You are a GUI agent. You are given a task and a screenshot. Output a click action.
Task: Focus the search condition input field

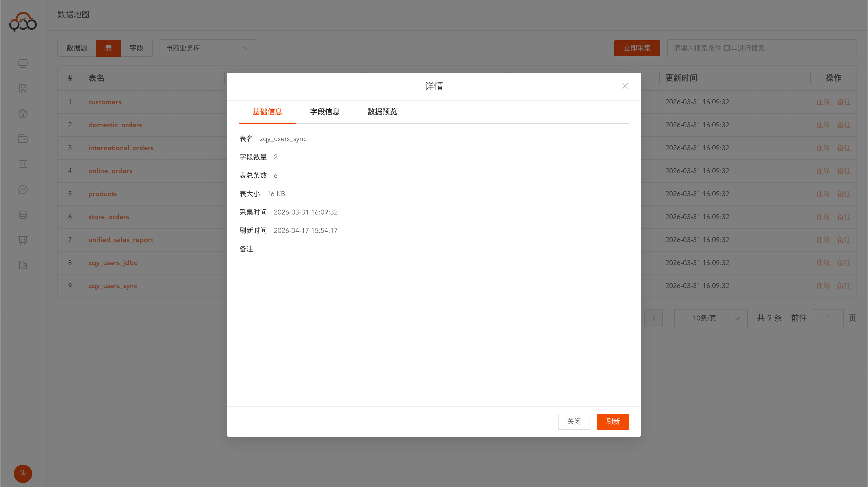coord(761,48)
